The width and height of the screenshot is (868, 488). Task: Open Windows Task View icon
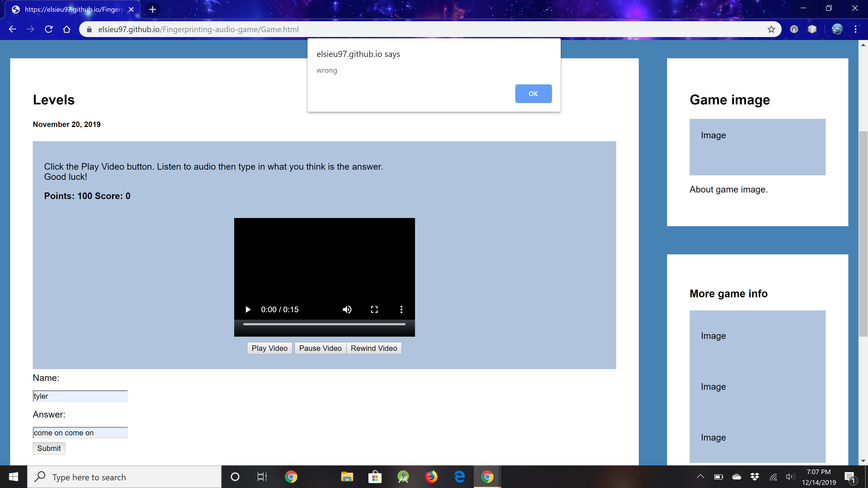262,477
